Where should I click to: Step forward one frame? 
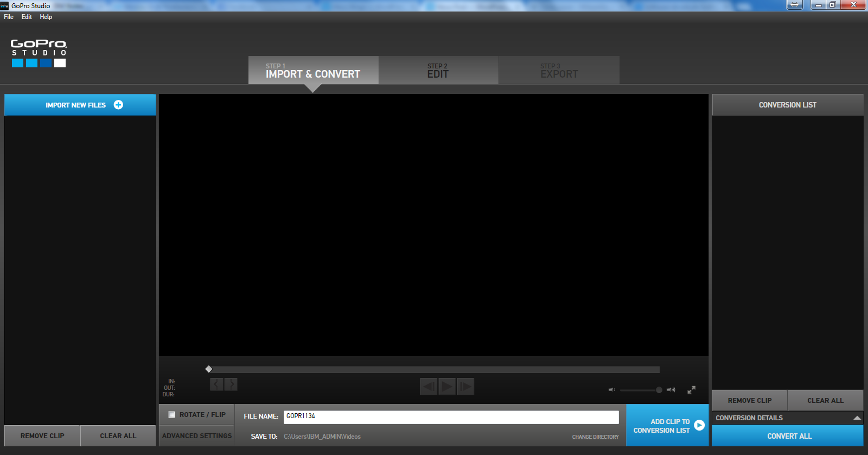pyautogui.click(x=465, y=387)
